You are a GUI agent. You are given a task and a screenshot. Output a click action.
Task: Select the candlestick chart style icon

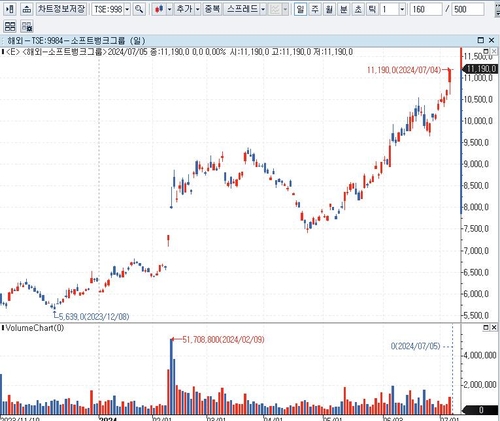pos(159,9)
